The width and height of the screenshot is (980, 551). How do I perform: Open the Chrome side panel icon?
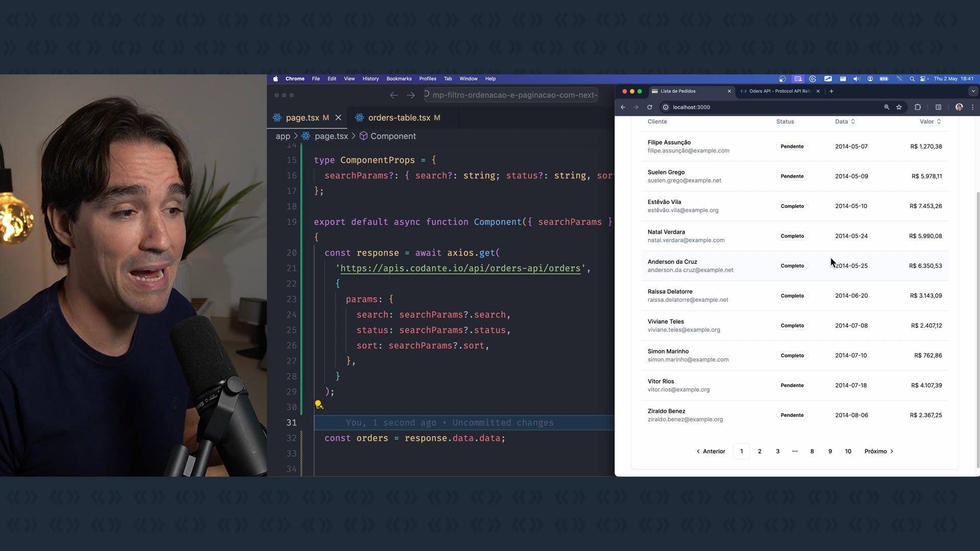pyautogui.click(x=938, y=107)
